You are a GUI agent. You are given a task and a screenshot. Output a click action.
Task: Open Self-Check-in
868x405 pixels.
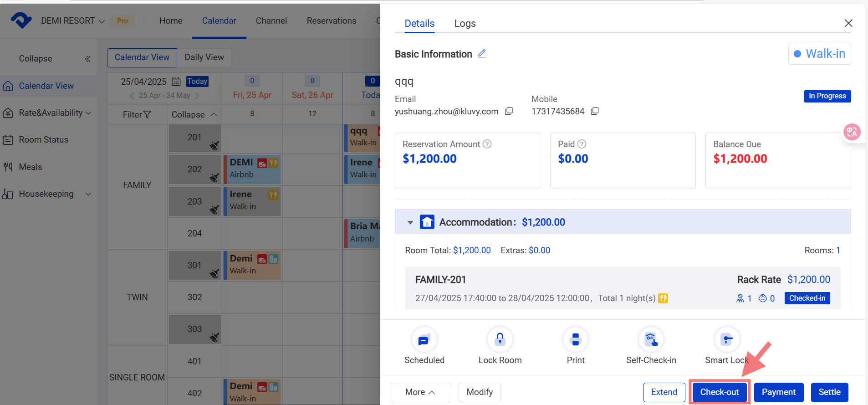point(651,340)
